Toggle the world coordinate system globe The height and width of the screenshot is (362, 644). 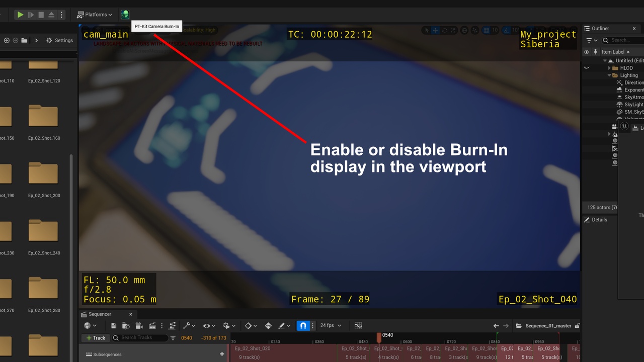coord(464,30)
